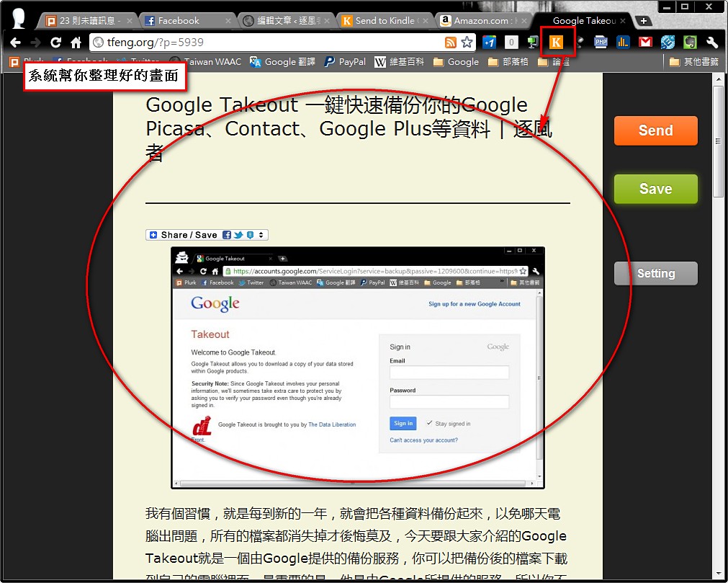Screen dimensions: 728x583
Task: Go back with the browser back arrow
Action: click(15, 43)
